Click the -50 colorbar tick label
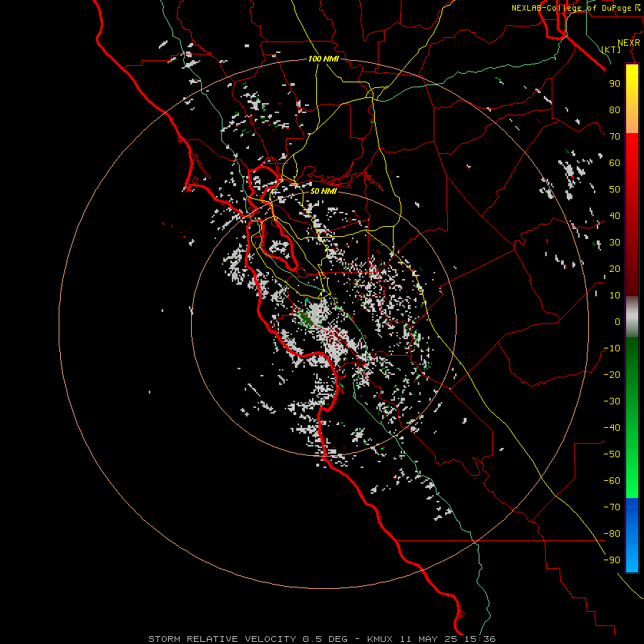This screenshot has height=644, width=644. (x=612, y=454)
